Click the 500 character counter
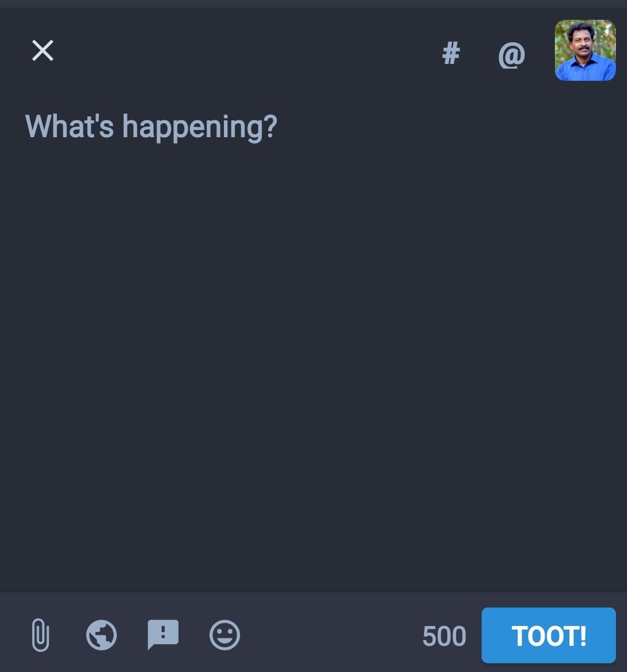This screenshot has height=672, width=627. pos(444,636)
